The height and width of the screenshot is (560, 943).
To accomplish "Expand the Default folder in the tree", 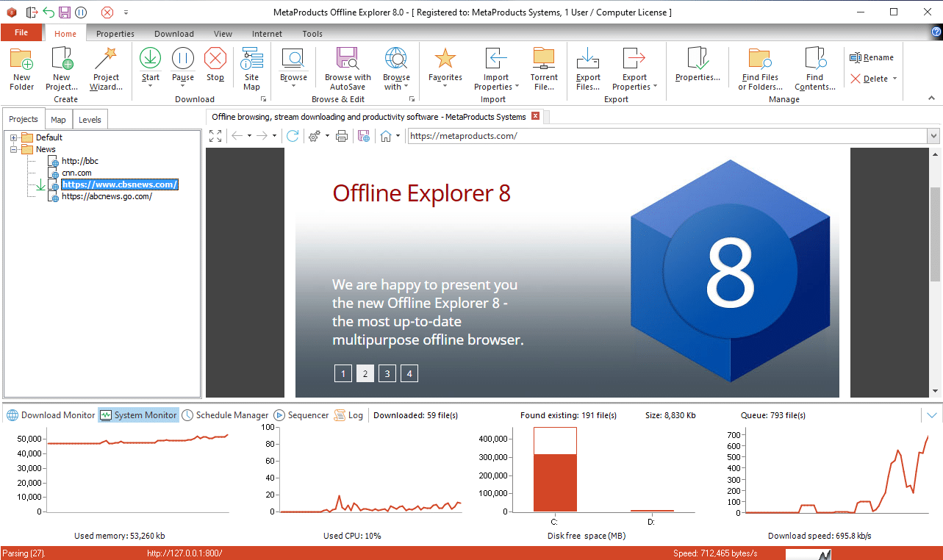I will (13, 137).
